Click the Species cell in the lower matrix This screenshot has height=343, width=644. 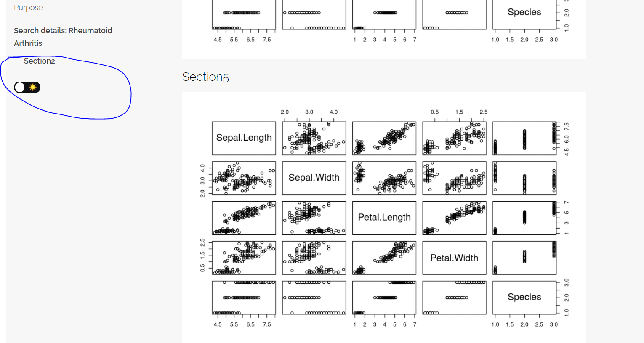pyautogui.click(x=524, y=298)
